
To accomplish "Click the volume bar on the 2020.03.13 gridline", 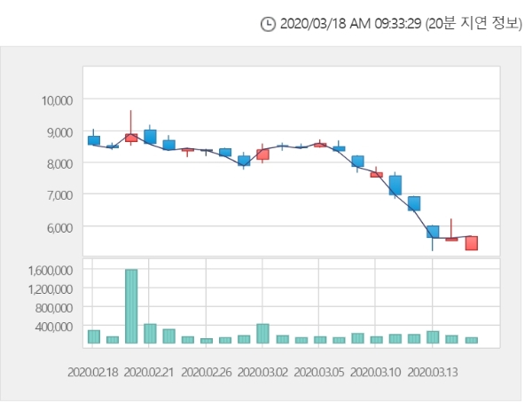I will point(433,337).
